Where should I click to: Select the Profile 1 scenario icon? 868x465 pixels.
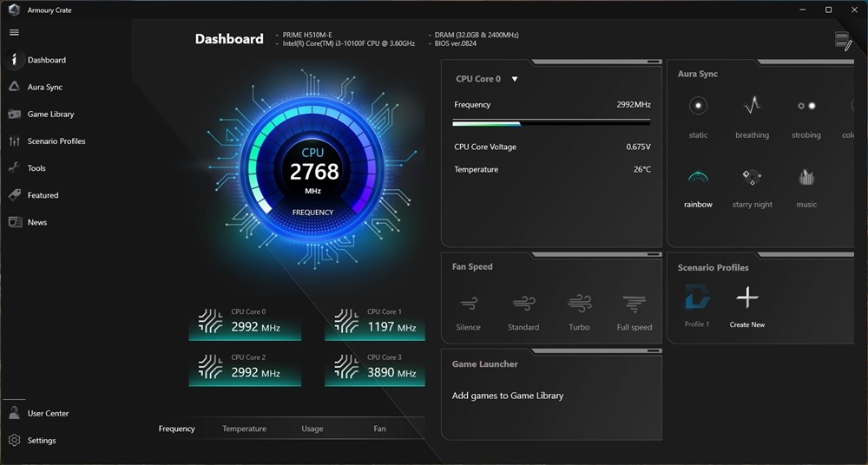697,298
